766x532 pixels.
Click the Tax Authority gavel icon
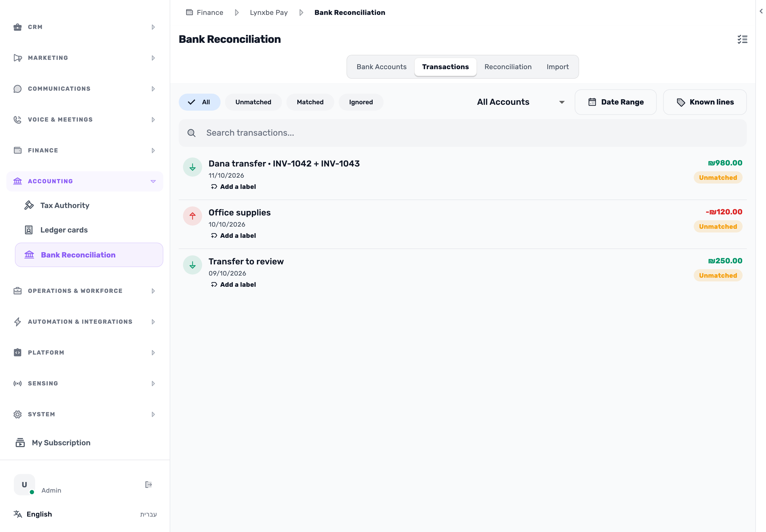(29, 205)
